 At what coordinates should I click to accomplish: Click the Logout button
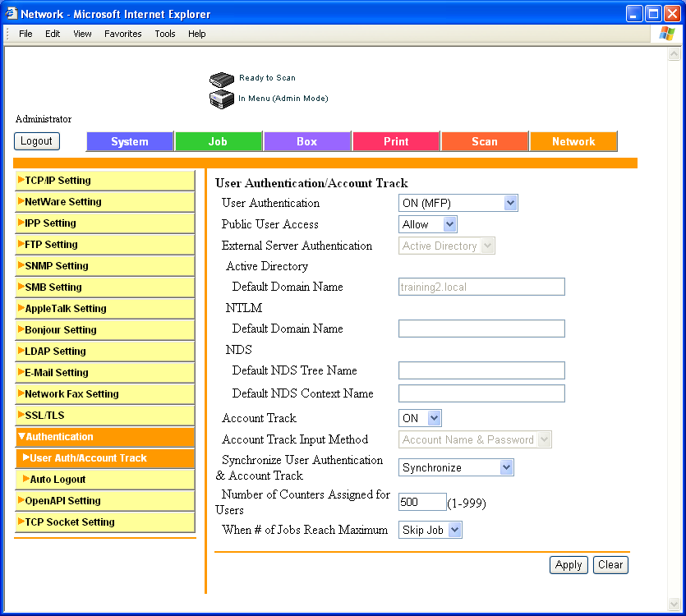click(37, 141)
